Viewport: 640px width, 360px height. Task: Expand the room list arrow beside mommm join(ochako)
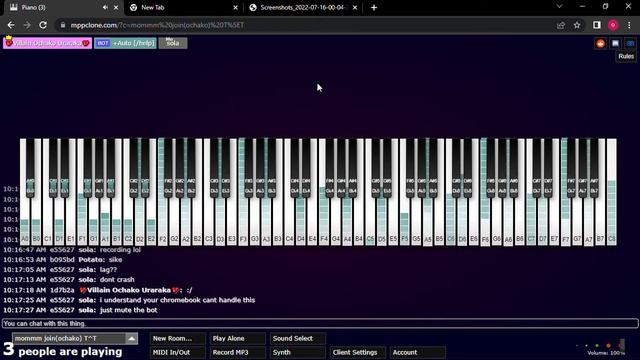[x=131, y=338]
